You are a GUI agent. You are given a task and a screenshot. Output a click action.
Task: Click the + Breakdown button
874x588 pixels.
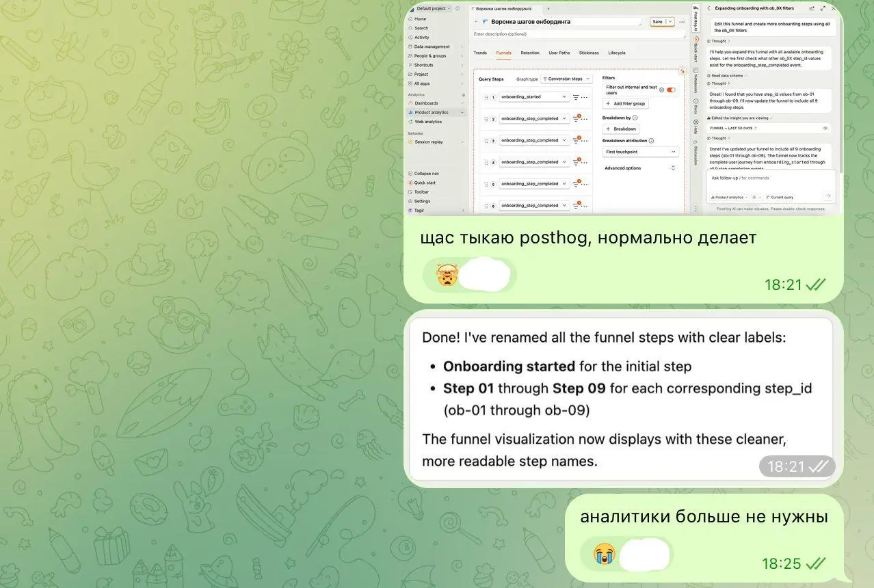coord(621,129)
